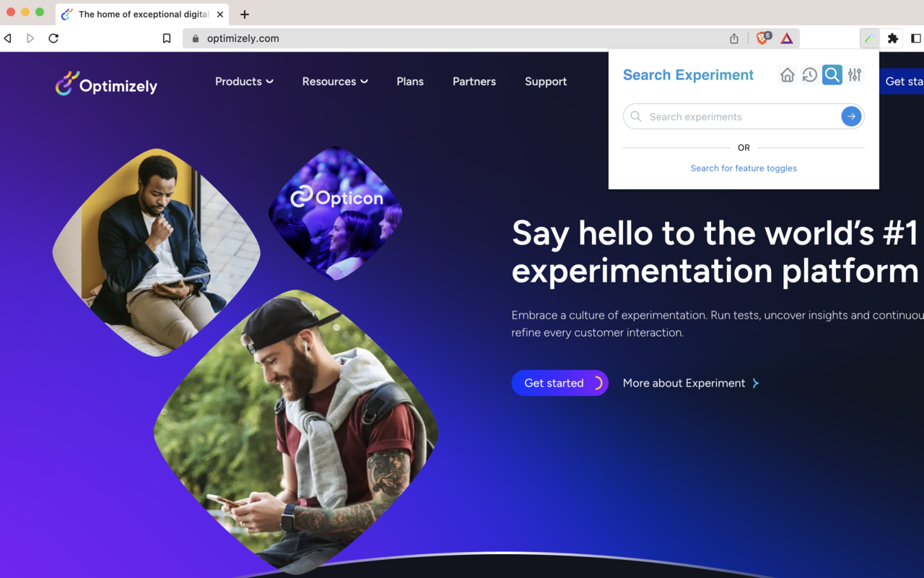Screen dimensions: 924x578
Task: Click the Opticon diamond image
Action: (x=336, y=213)
